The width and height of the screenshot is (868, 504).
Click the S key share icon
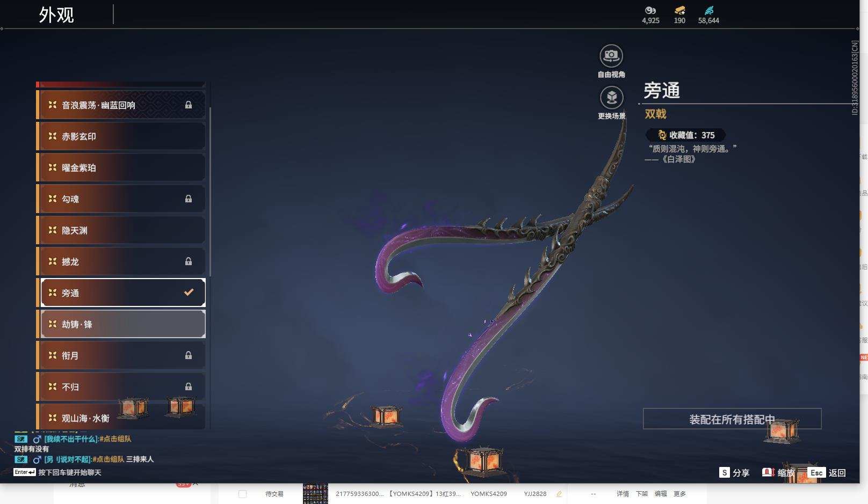point(725,472)
